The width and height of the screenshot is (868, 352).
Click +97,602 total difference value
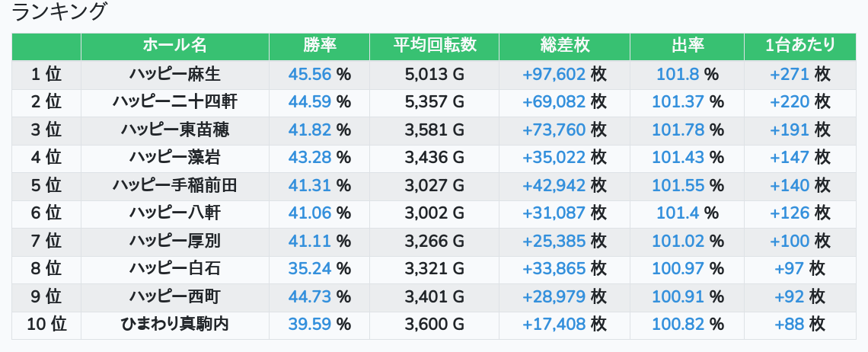point(554,74)
